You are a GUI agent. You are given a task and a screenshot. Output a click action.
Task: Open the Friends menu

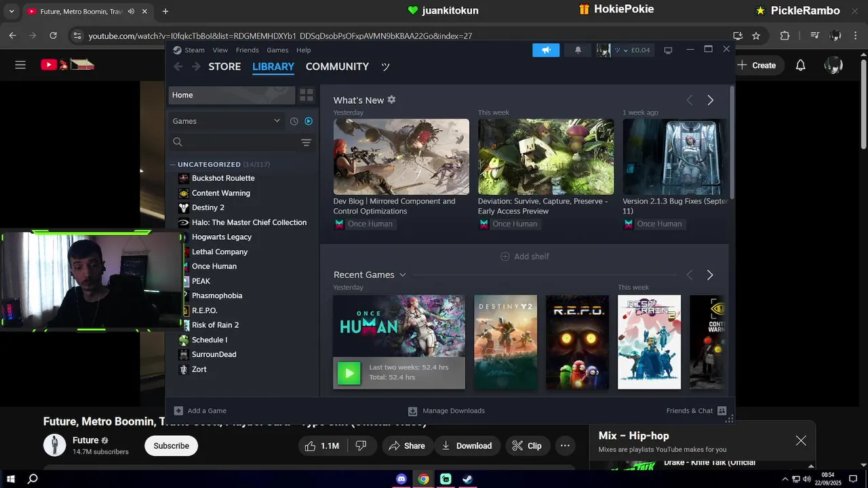[247, 50]
